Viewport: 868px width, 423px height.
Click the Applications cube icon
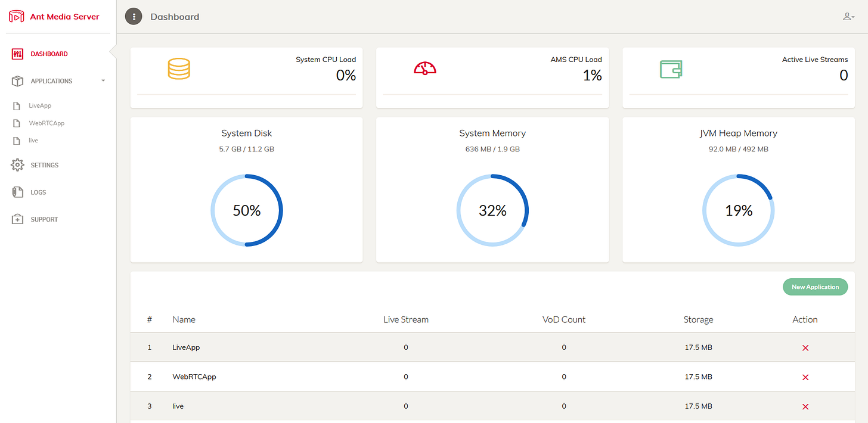tap(17, 81)
